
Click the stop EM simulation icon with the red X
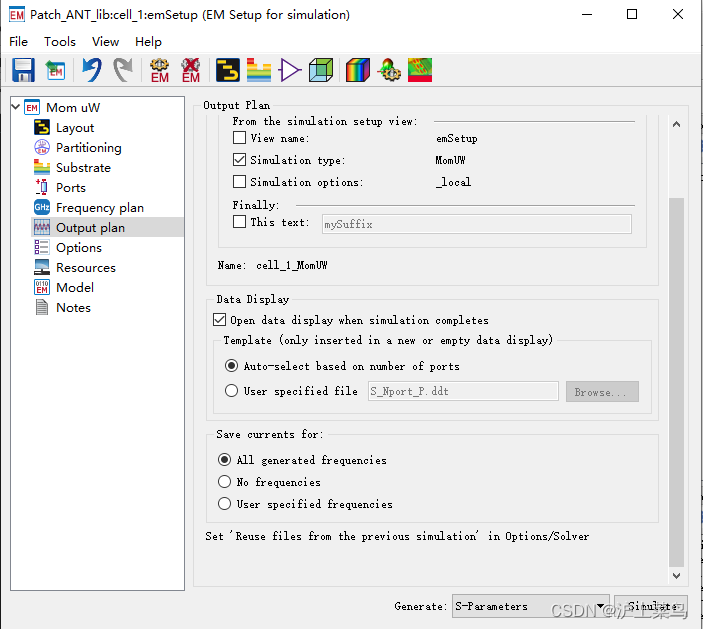191,70
